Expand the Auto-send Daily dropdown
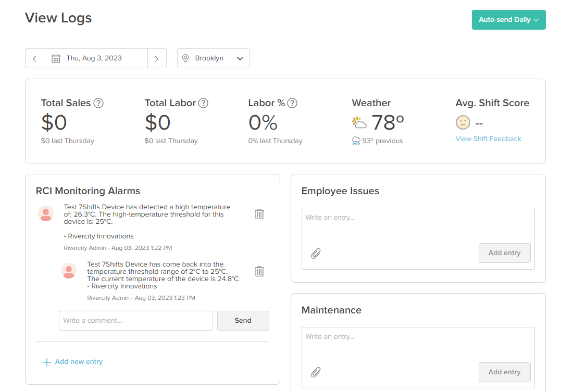 508,20
